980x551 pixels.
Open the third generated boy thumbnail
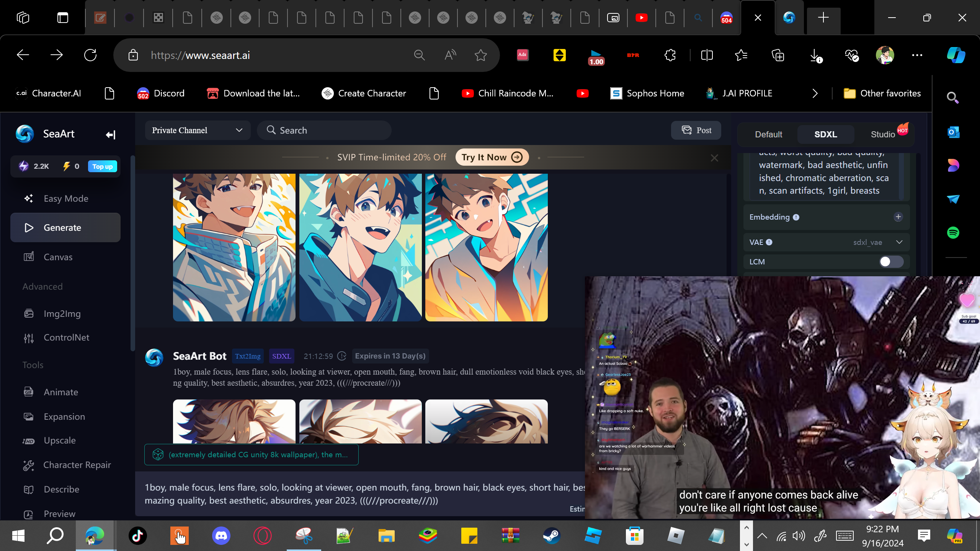[487, 248]
